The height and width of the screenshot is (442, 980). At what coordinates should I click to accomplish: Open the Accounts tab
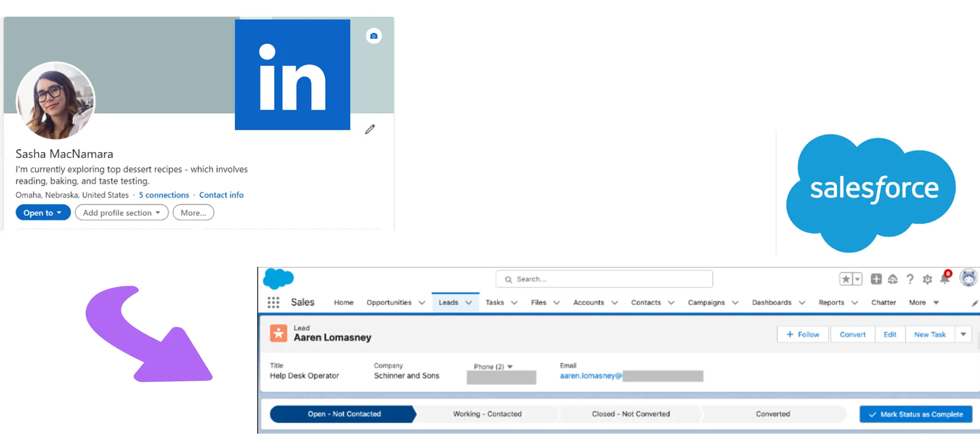tap(589, 303)
